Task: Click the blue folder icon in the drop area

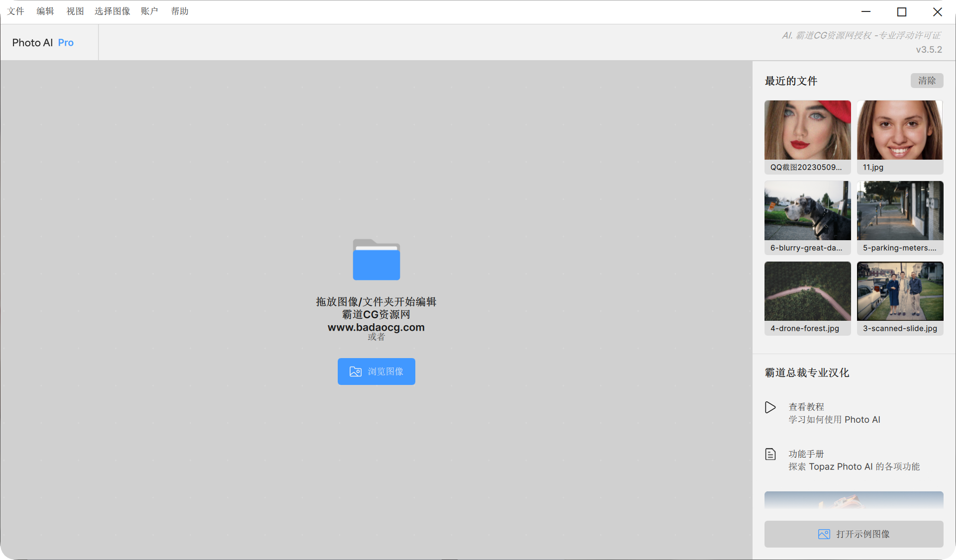Action: 376,260
